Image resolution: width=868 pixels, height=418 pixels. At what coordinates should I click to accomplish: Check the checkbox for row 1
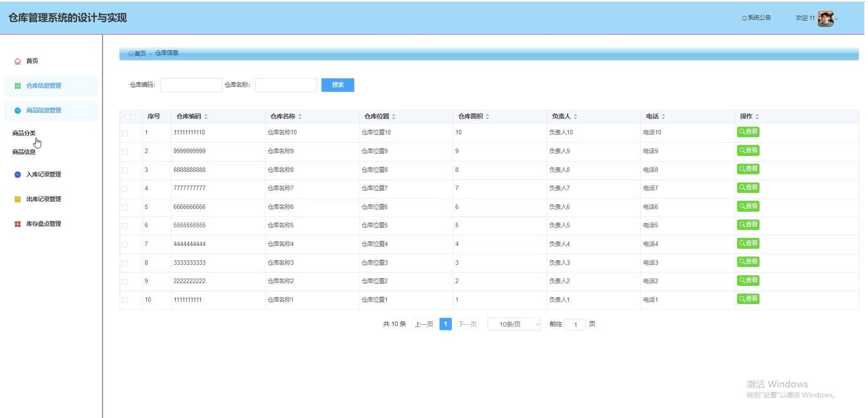125,133
